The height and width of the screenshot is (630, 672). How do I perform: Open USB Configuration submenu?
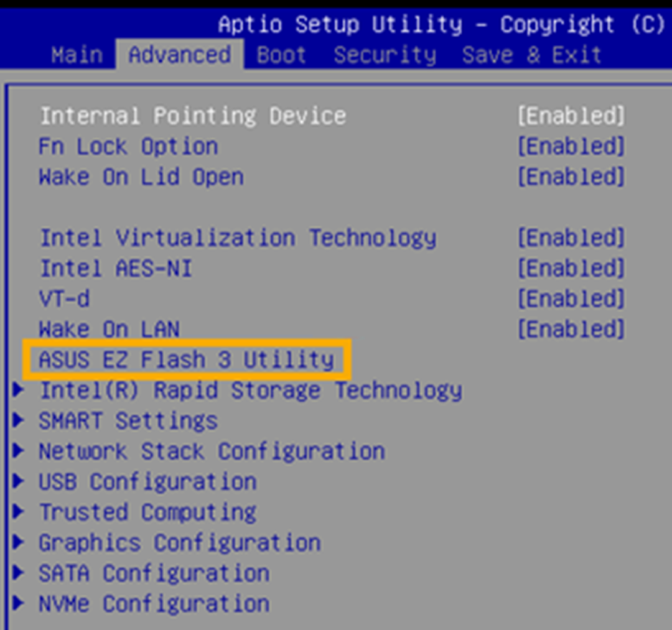click(147, 481)
